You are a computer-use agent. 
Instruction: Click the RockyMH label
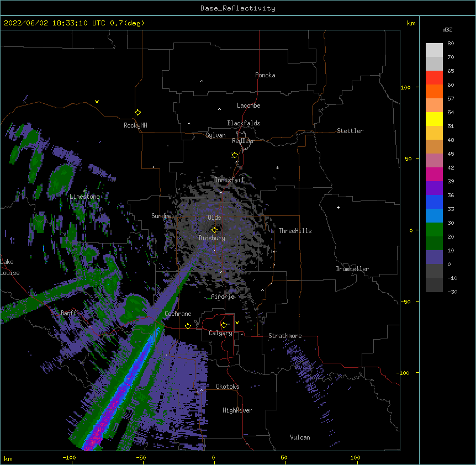(x=135, y=125)
